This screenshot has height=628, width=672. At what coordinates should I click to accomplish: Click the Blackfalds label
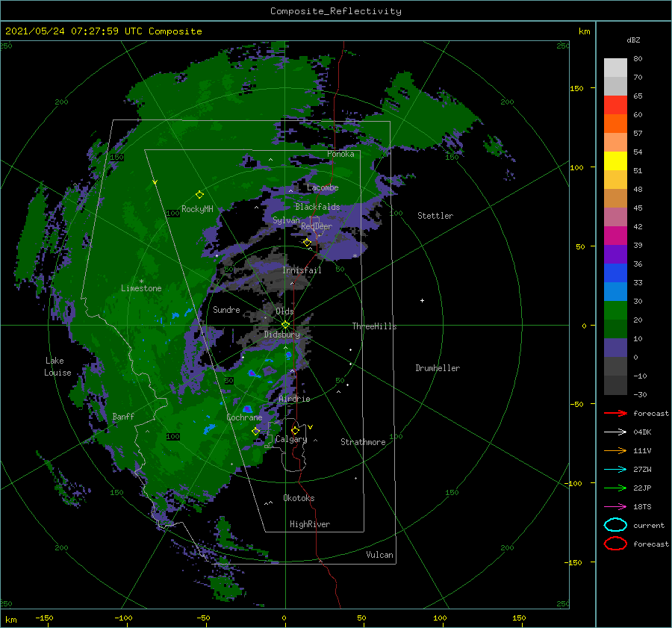[x=317, y=207]
